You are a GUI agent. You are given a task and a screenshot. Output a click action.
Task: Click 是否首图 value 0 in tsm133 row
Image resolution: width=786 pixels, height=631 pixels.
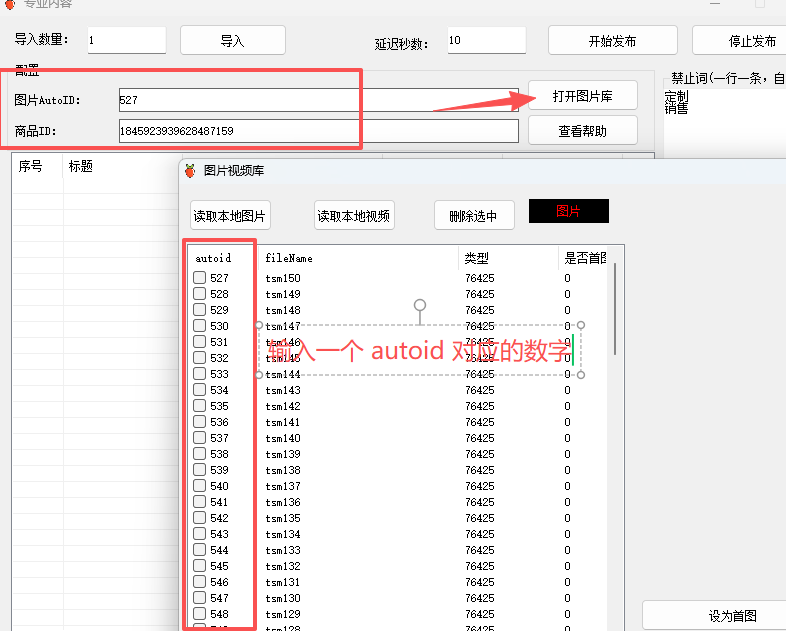tap(567, 550)
